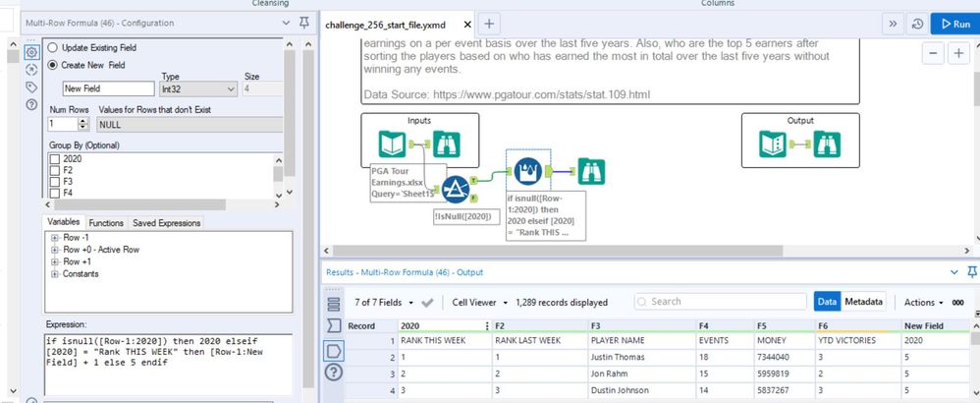This screenshot has width=980, height=403.
Task: Click the canvas horizontal scrollbar
Action: (x=557, y=251)
